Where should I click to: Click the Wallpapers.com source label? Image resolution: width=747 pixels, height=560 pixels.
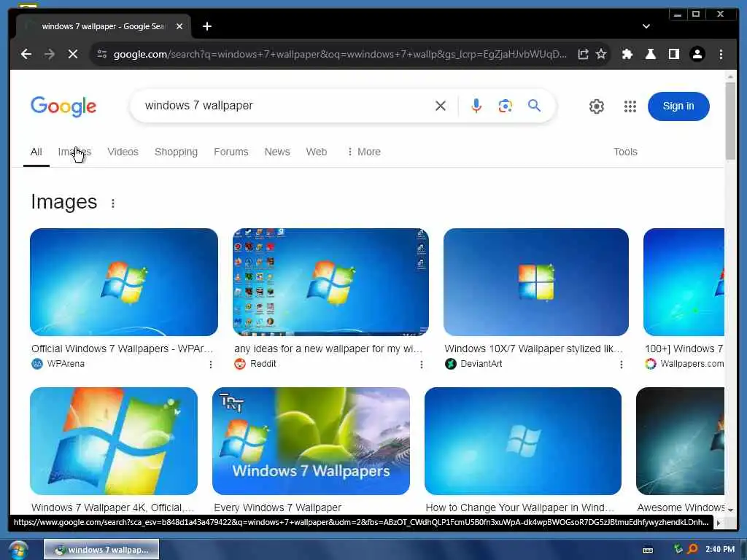[x=692, y=364]
